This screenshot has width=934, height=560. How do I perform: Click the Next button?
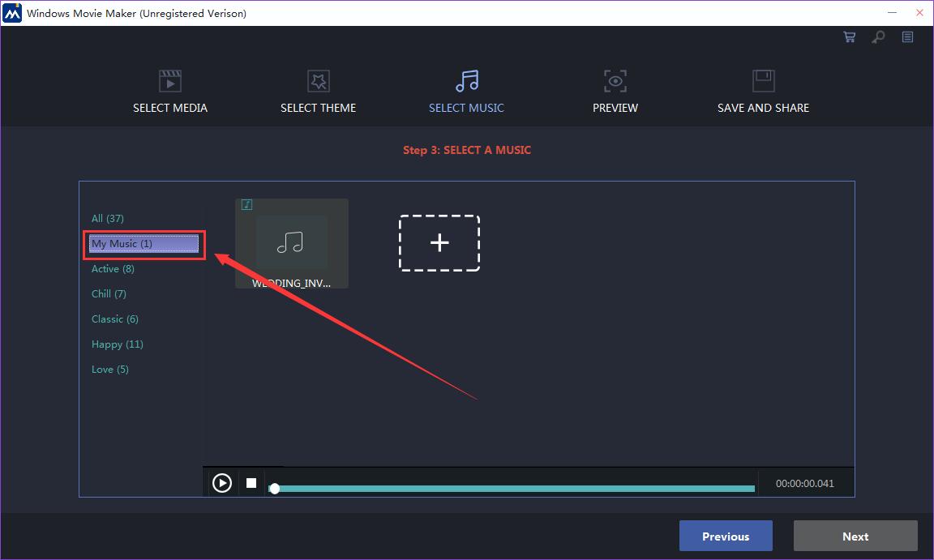pyautogui.click(x=855, y=536)
